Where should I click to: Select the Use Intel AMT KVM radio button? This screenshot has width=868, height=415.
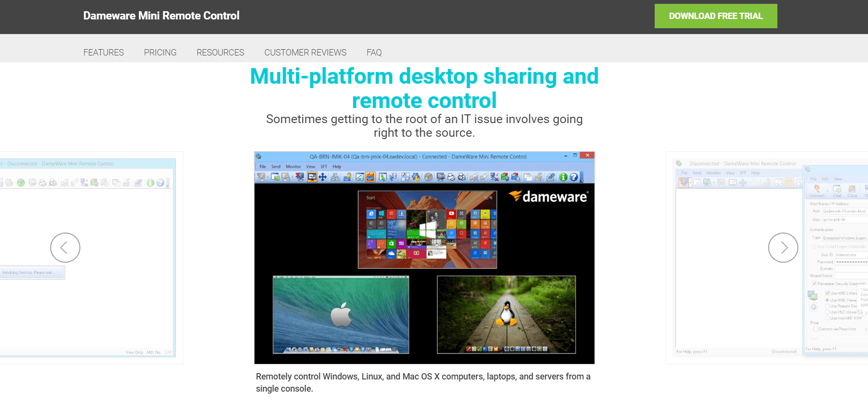coord(827,318)
